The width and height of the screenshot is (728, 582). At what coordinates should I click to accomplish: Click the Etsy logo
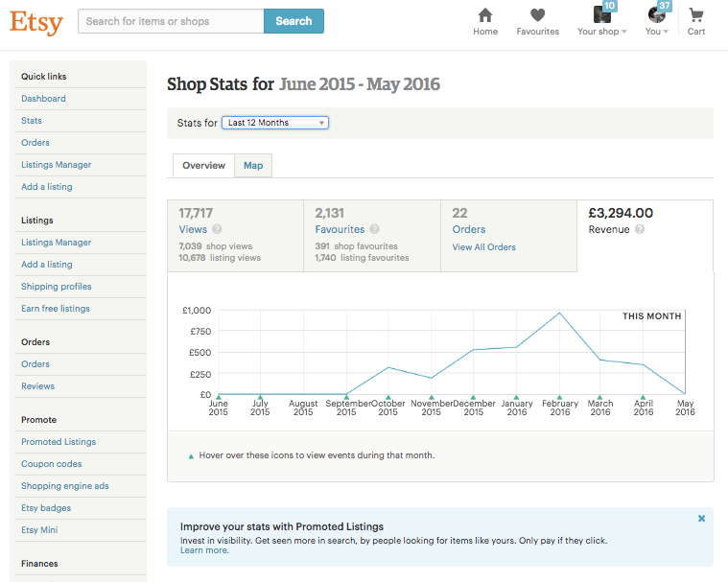[x=36, y=21]
